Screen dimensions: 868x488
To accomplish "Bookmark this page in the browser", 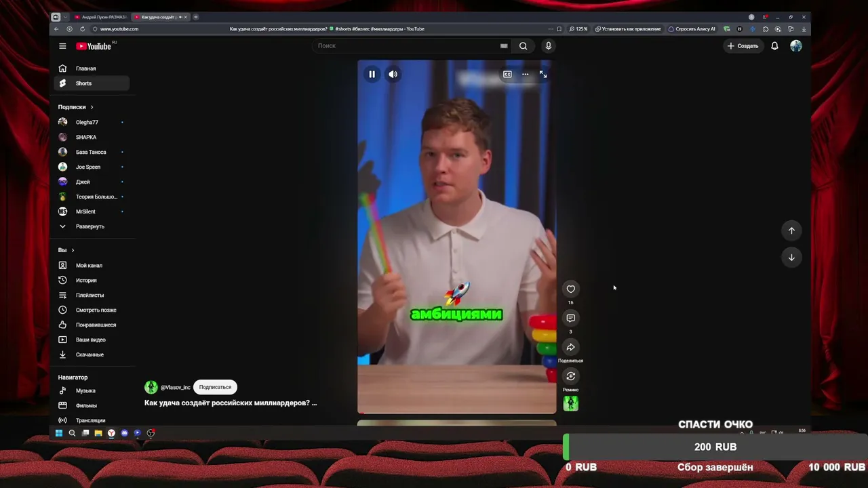I will point(559,29).
